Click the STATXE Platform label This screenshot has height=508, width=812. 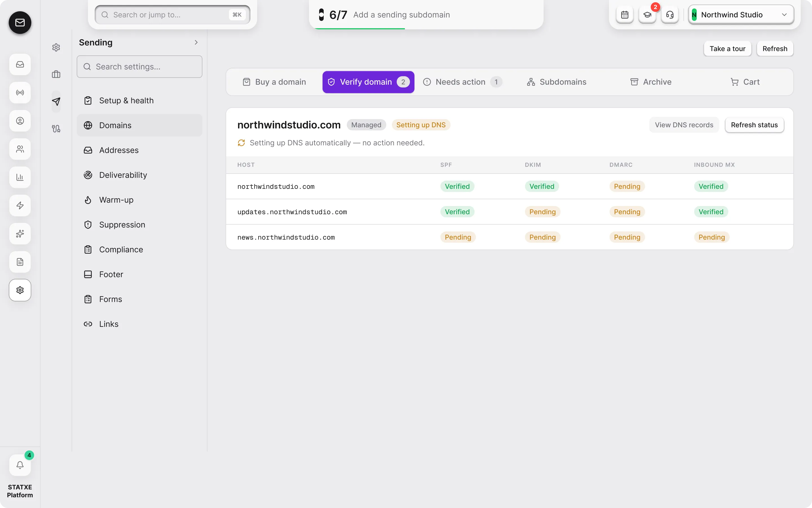[20, 491]
